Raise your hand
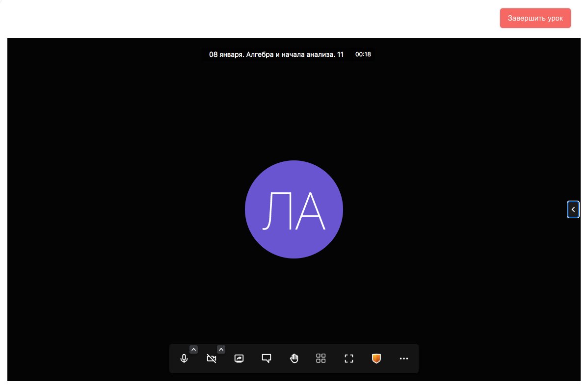The width and height of the screenshot is (588, 387). (294, 359)
